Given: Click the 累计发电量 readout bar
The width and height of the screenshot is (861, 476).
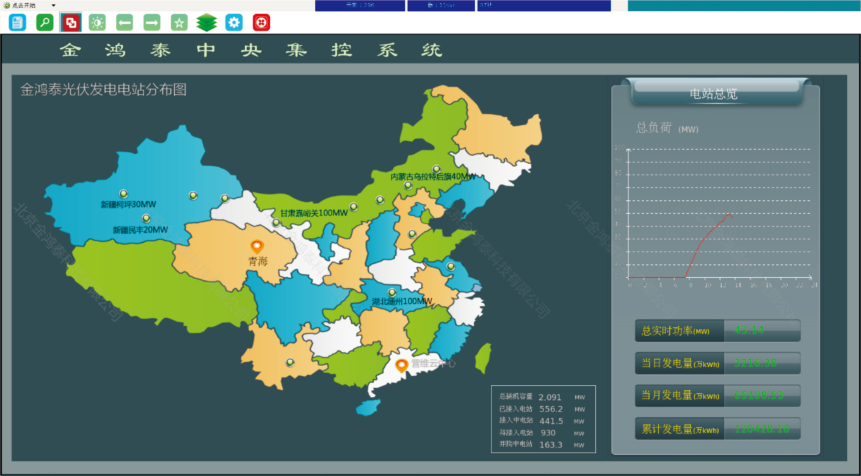Looking at the screenshot, I should point(717,429).
